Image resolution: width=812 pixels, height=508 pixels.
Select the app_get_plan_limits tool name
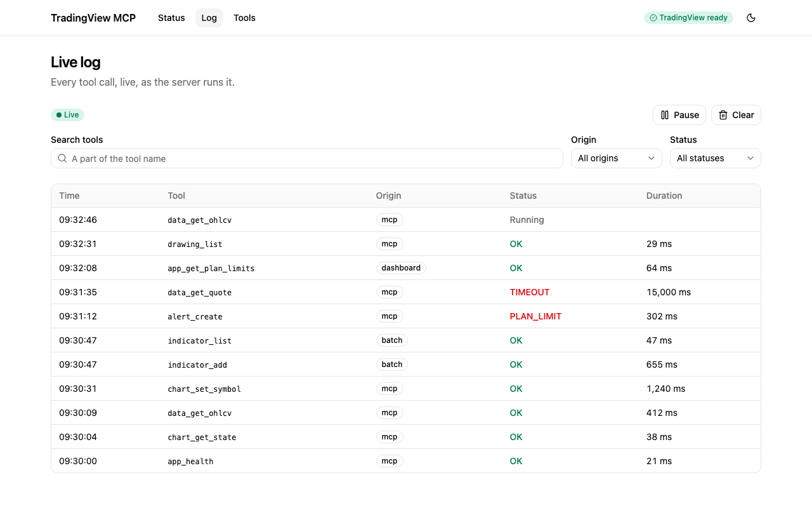(x=211, y=269)
